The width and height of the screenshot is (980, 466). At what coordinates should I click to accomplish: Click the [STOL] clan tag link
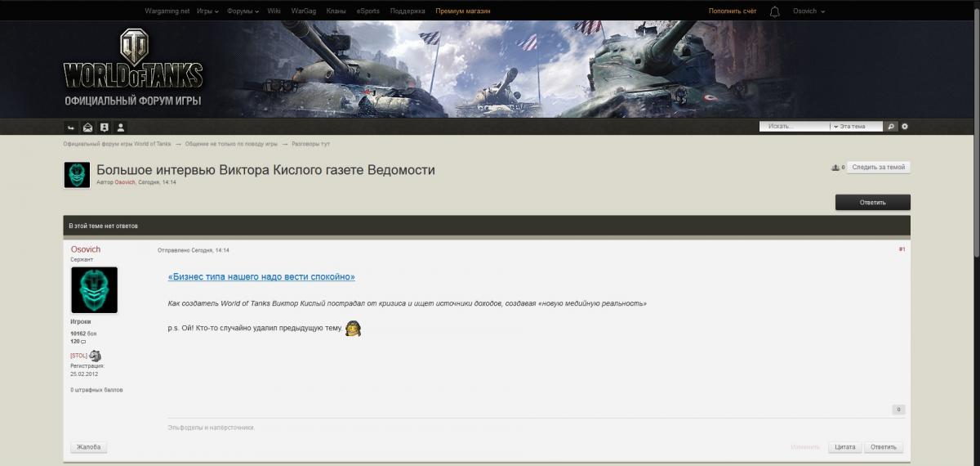[x=78, y=356]
